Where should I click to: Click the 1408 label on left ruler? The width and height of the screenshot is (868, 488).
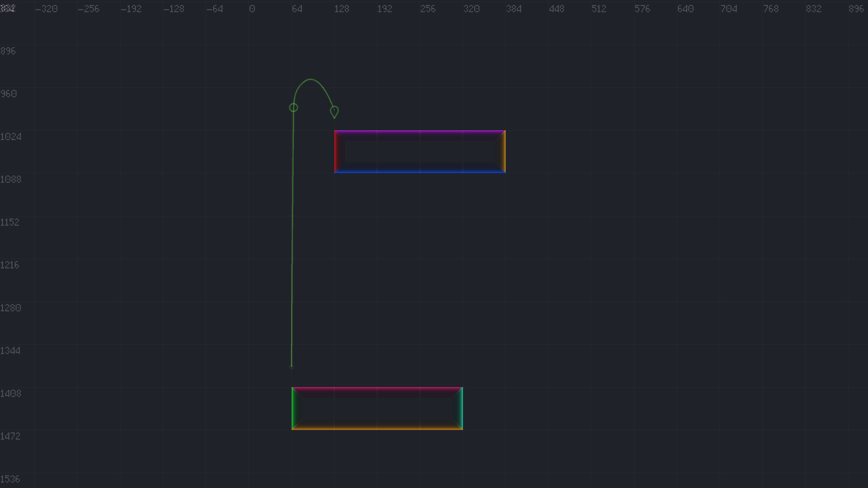(11, 393)
